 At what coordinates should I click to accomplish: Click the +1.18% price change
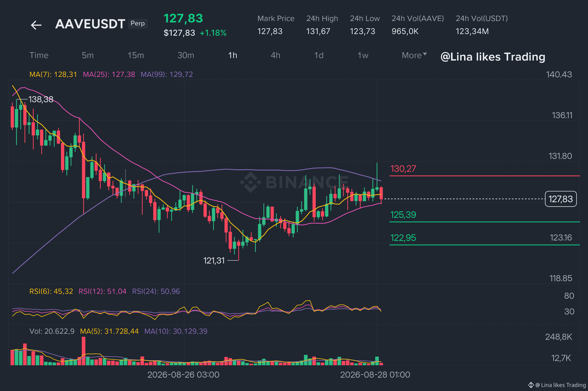pos(213,33)
